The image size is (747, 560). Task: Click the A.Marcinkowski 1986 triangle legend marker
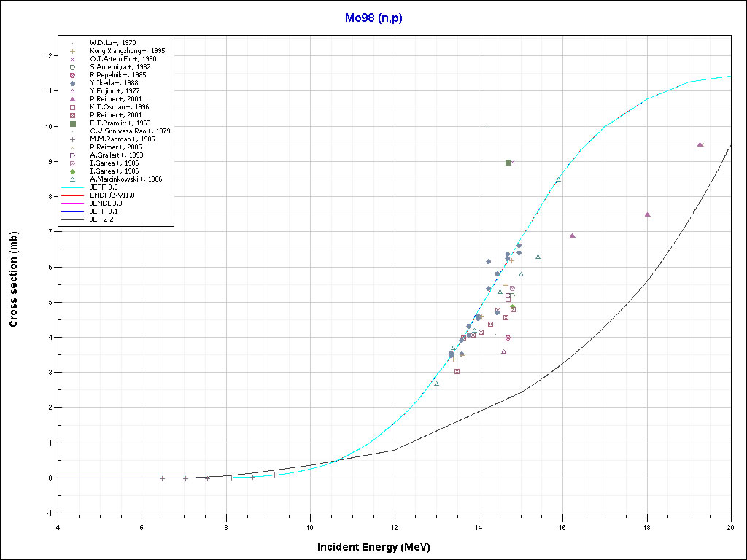[x=73, y=179]
